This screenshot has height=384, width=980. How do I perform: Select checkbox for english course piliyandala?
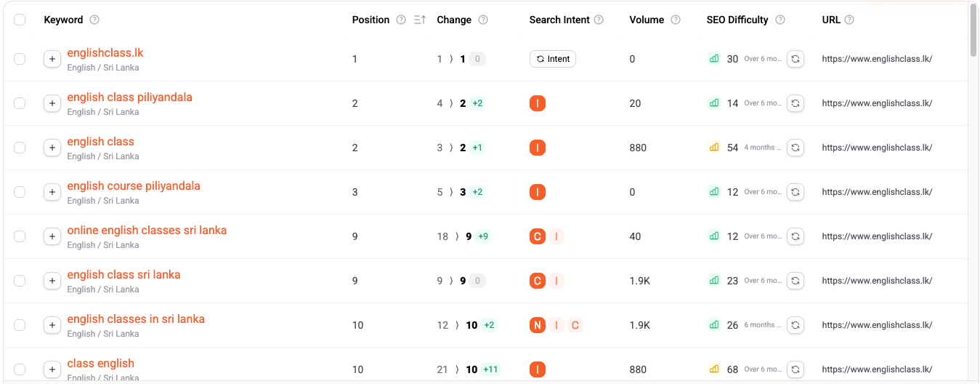tap(20, 192)
